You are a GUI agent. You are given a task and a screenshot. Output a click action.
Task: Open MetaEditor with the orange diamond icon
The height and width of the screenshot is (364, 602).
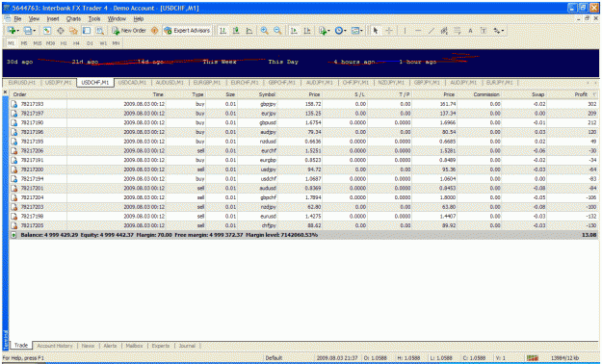coord(155,31)
